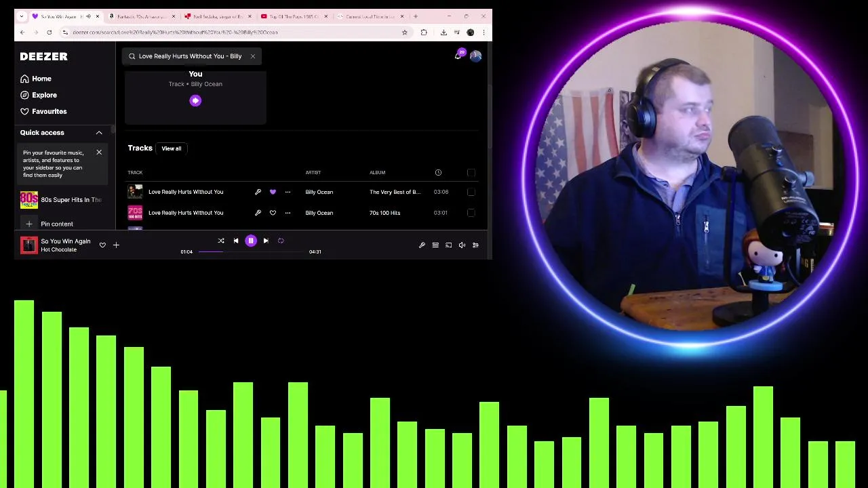Sort tracks by ALBUM column
The width and height of the screenshot is (868, 488).
(377, 173)
